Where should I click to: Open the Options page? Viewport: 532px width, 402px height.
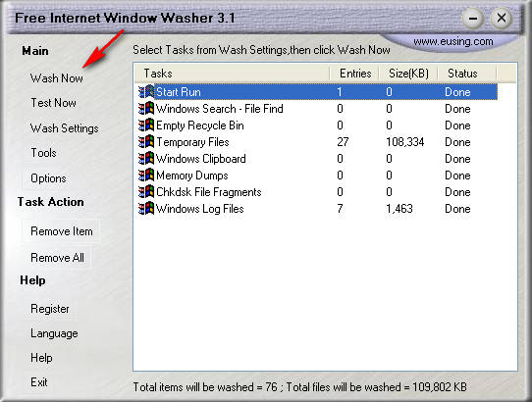point(48,178)
